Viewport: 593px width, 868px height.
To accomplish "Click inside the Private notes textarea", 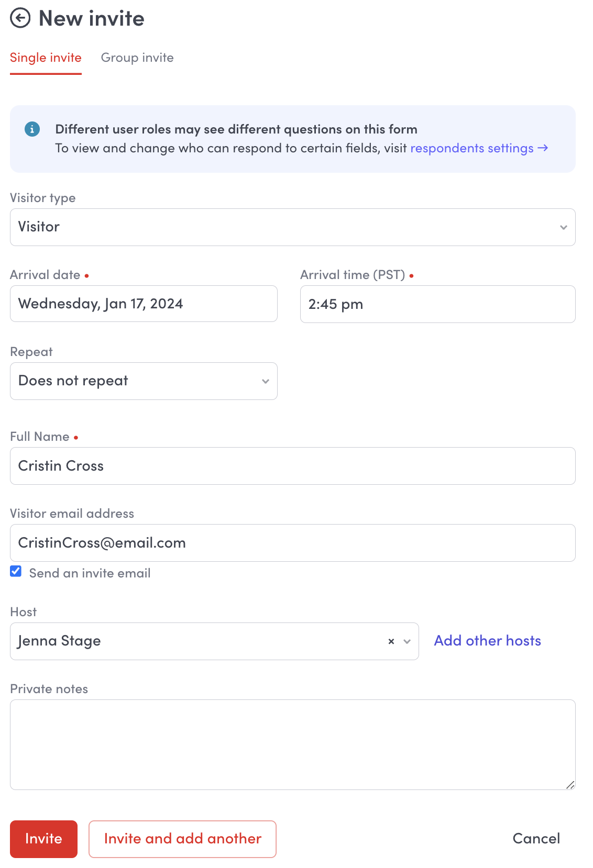I will [292, 744].
